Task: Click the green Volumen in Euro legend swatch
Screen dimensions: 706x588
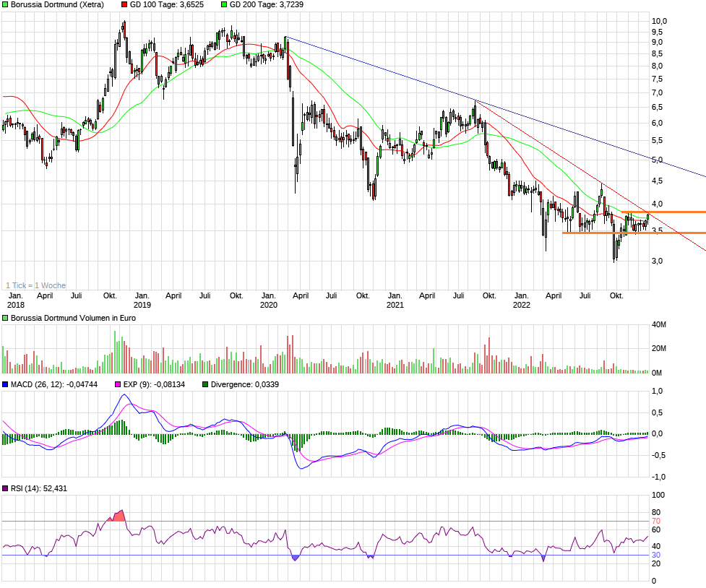Action: tap(5, 318)
